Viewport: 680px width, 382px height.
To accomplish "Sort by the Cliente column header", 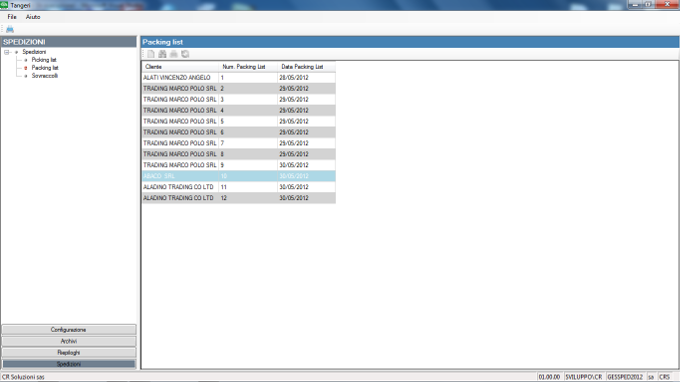I will (x=180, y=67).
